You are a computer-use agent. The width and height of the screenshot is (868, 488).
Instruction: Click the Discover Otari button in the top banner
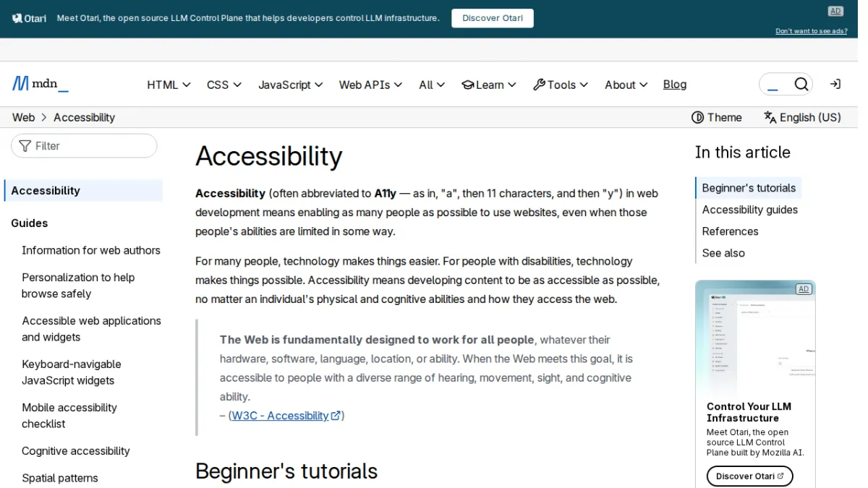(x=493, y=18)
